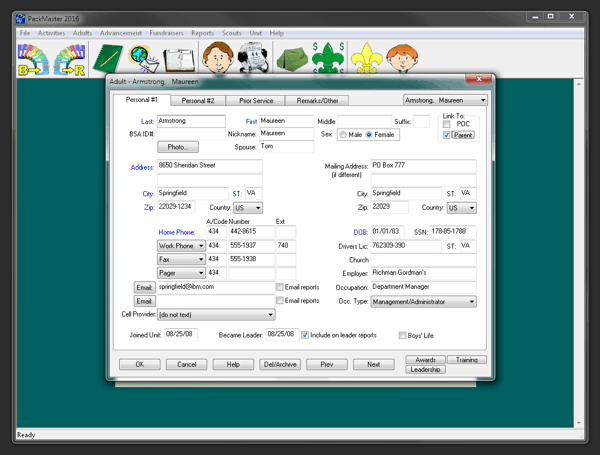Click the R card transfer toolbar icon
This screenshot has height=455, width=600.
69,59
